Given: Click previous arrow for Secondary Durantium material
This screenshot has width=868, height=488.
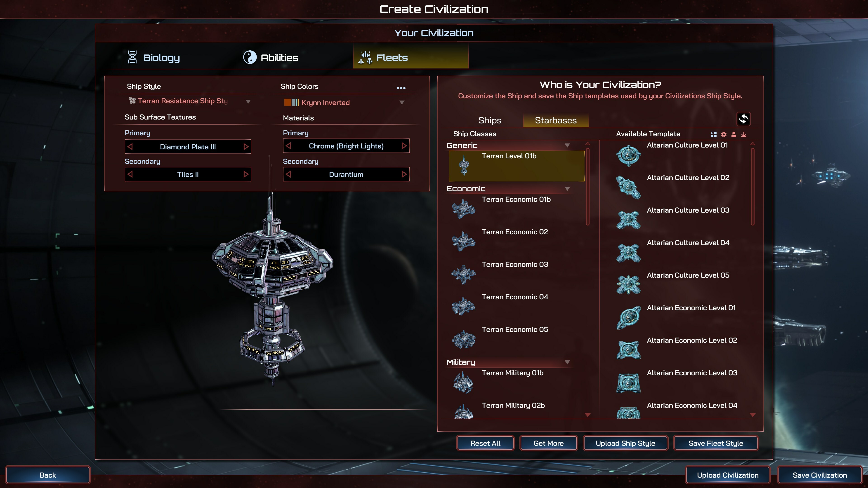Looking at the screenshot, I should coord(288,174).
